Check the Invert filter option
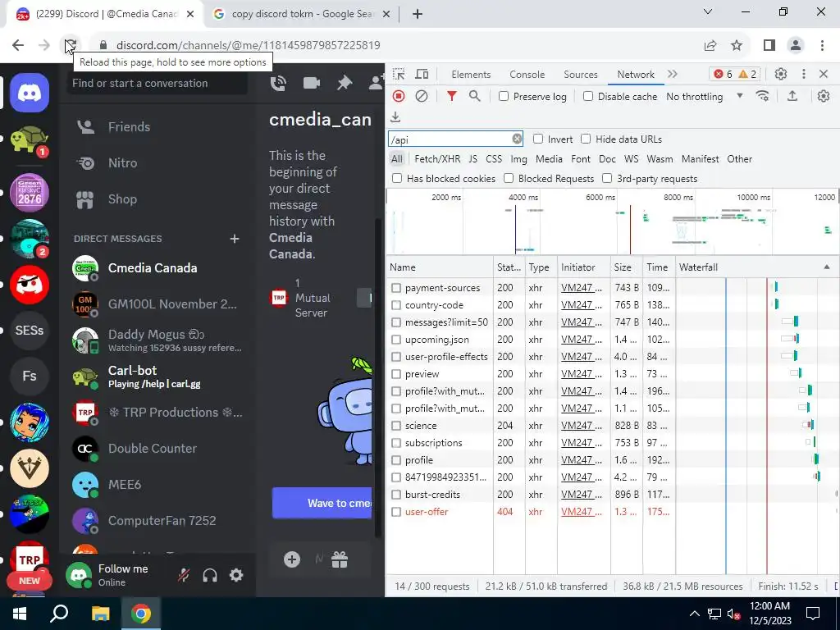The height and width of the screenshot is (630, 840). coord(538,139)
